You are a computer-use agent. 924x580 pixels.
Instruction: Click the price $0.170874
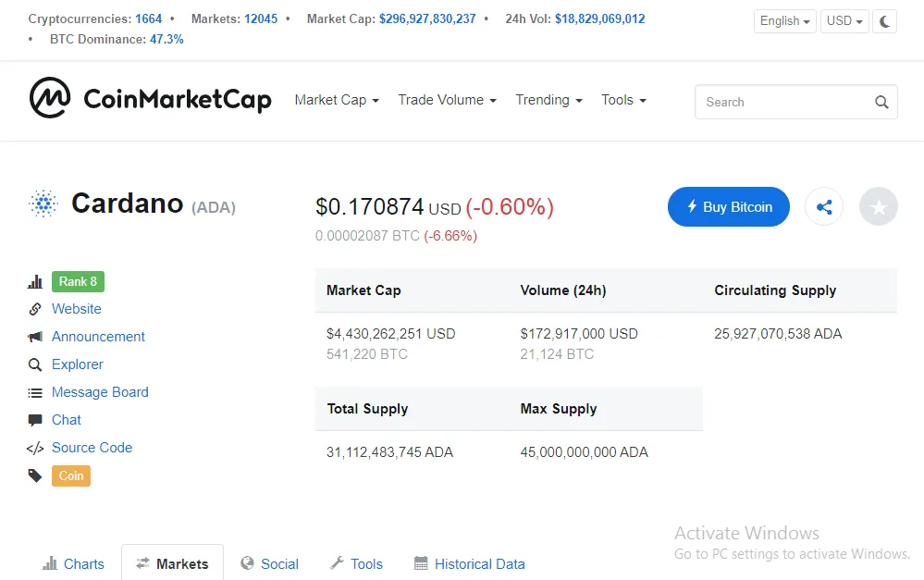pos(369,207)
